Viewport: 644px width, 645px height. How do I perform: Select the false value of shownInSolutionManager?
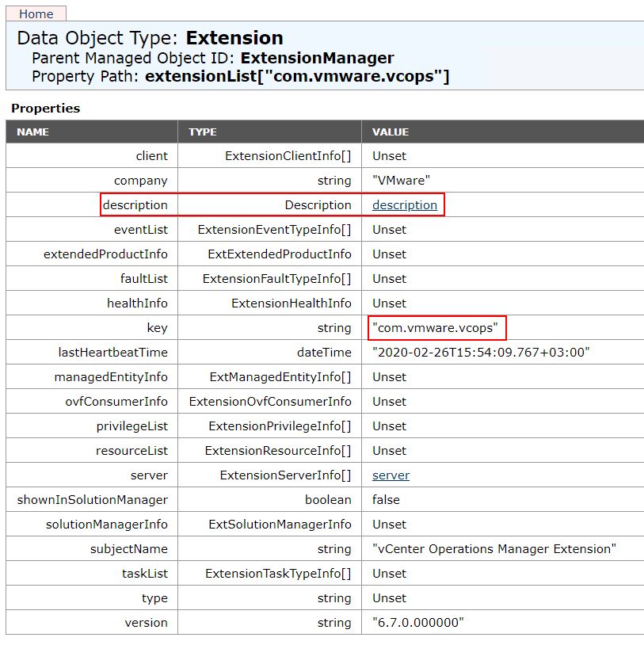click(386, 500)
